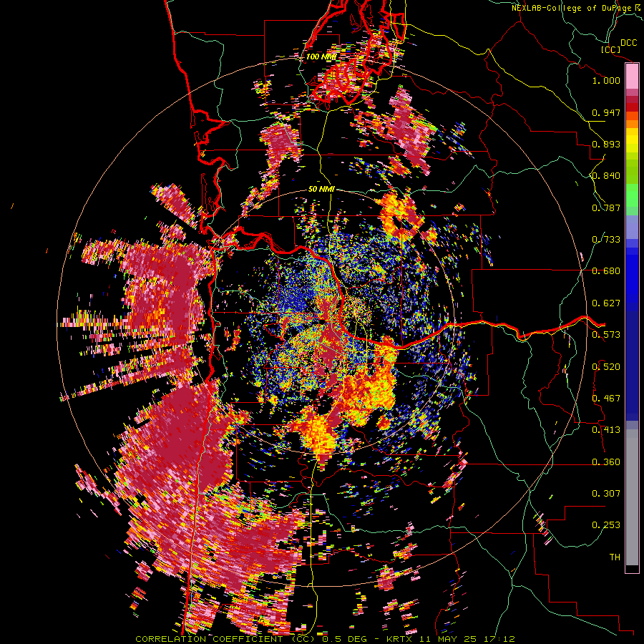Image resolution: width=644 pixels, height=644 pixels.
Task: Click the 50 NMI range ring label
Action: 321,190
